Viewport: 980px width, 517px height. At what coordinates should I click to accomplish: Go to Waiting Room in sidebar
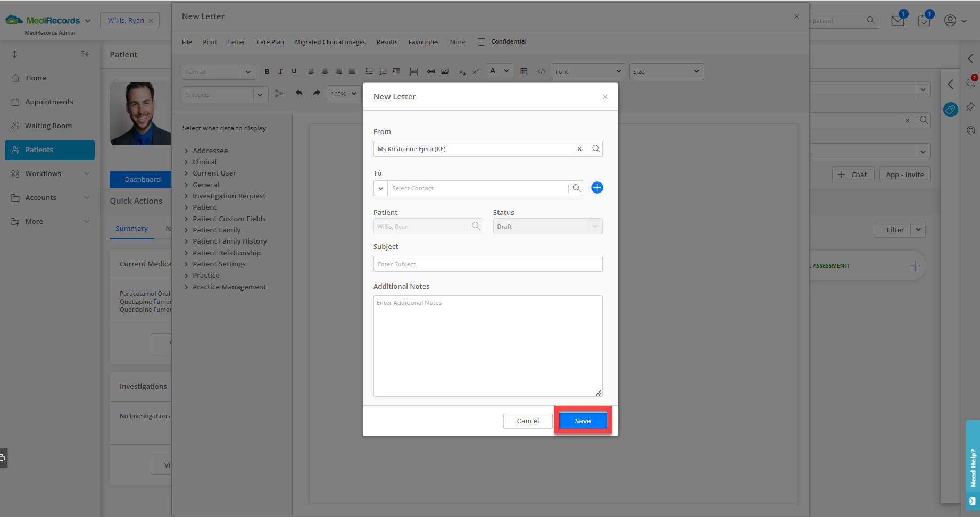click(49, 126)
